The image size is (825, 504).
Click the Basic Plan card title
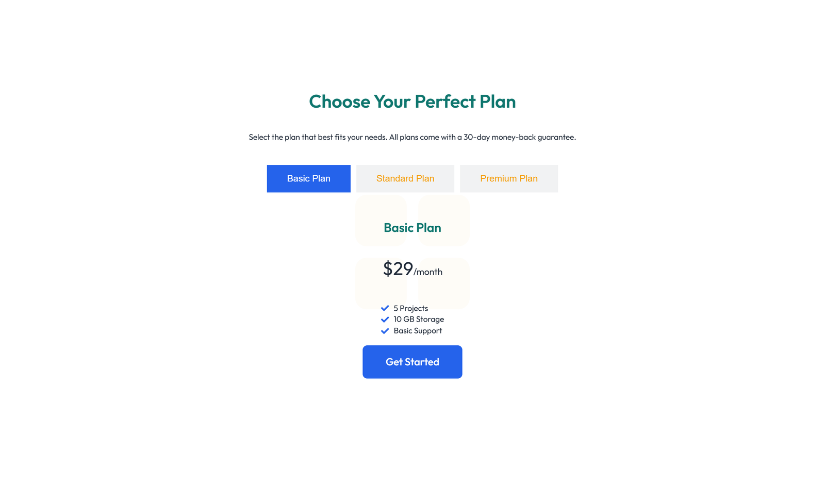pos(412,227)
